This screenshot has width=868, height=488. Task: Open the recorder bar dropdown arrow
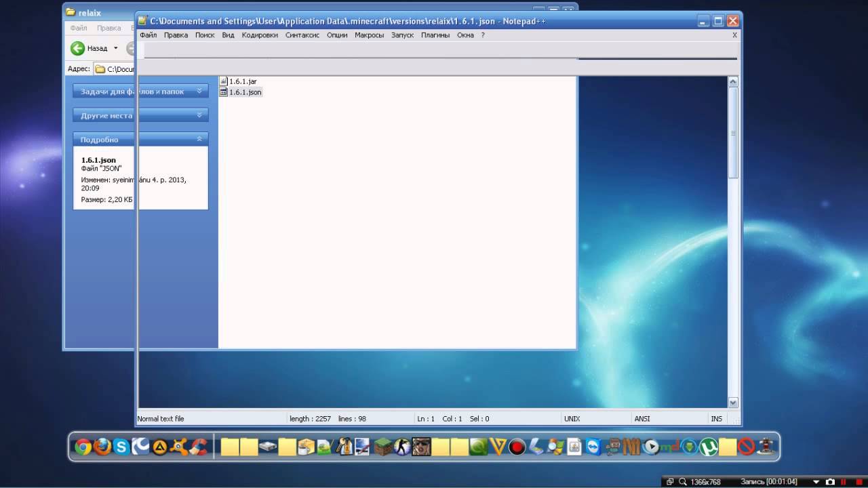click(x=816, y=482)
